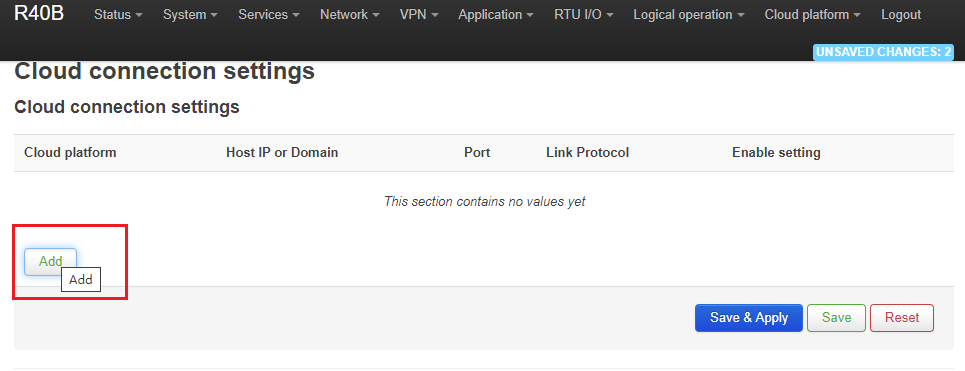Click the Cloud platform column header
The image size is (965, 371).
tap(70, 153)
